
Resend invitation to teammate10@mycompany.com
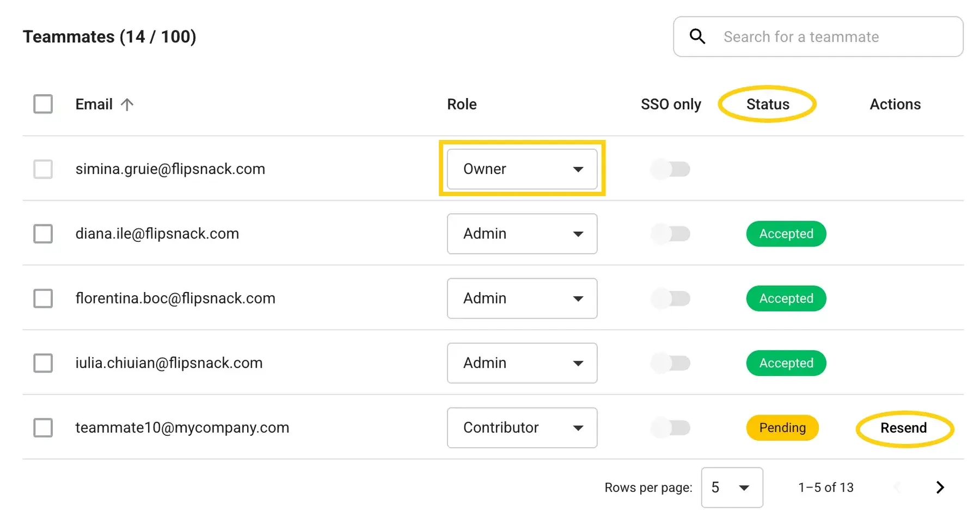coord(904,428)
